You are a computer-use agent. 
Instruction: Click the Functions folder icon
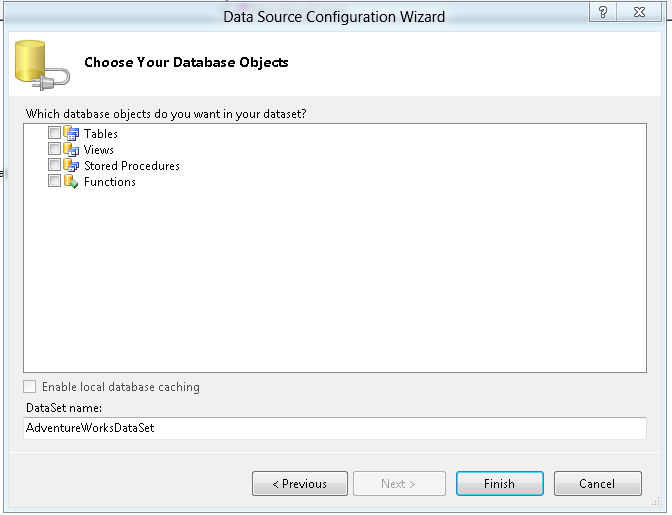pos(71,182)
